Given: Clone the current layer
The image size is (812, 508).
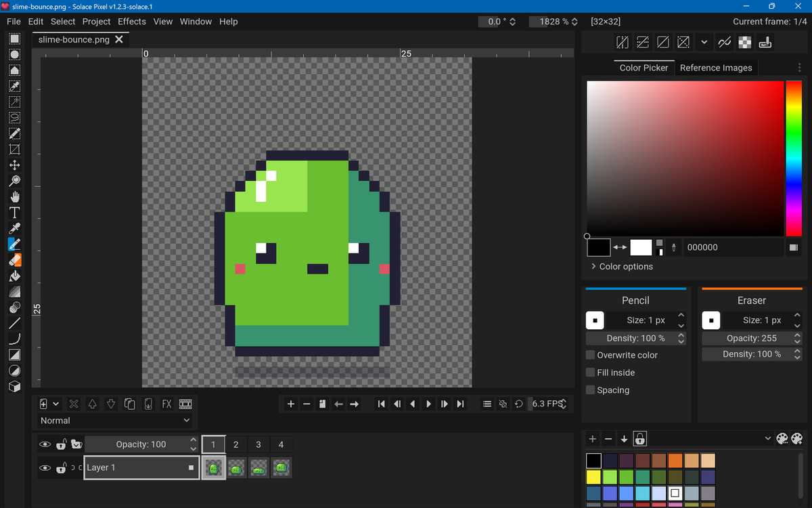Looking at the screenshot, I should click(x=129, y=404).
